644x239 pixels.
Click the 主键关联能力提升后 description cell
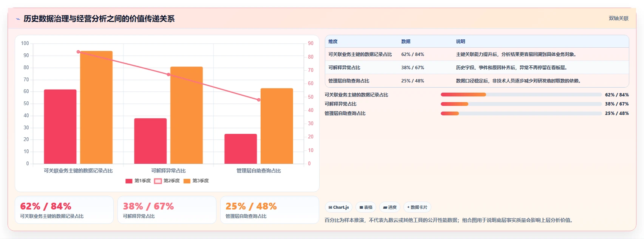pyautogui.click(x=516, y=54)
